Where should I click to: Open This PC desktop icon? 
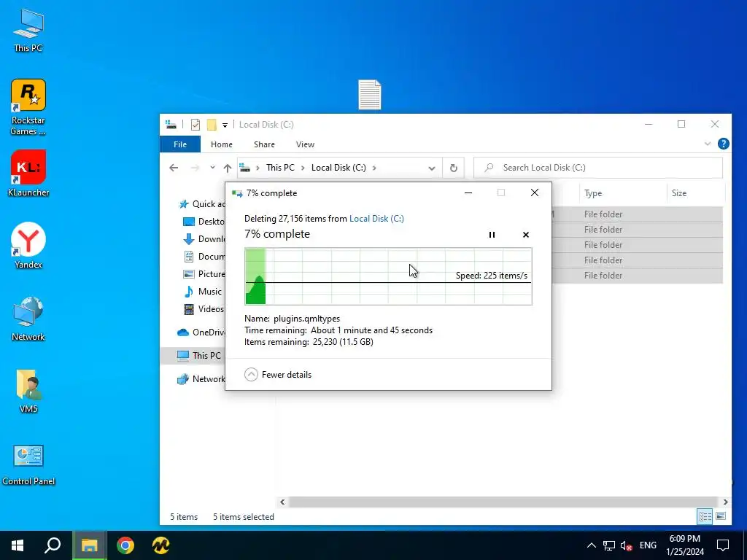pyautogui.click(x=28, y=29)
